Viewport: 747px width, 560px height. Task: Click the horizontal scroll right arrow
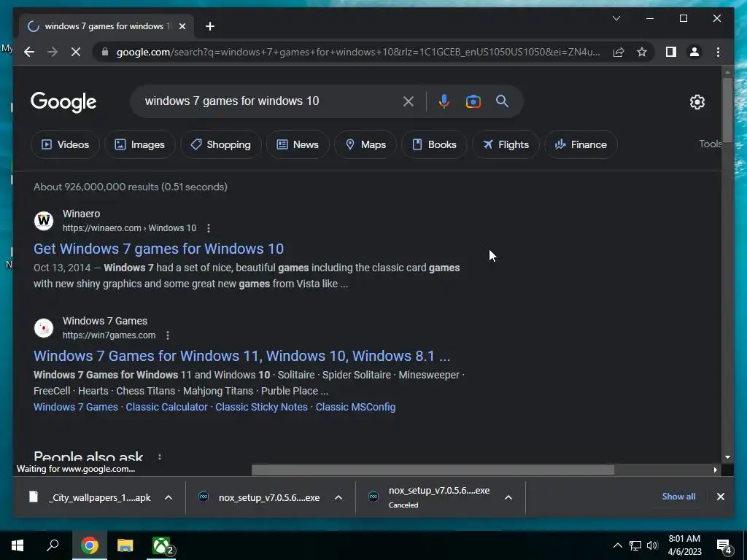click(715, 470)
